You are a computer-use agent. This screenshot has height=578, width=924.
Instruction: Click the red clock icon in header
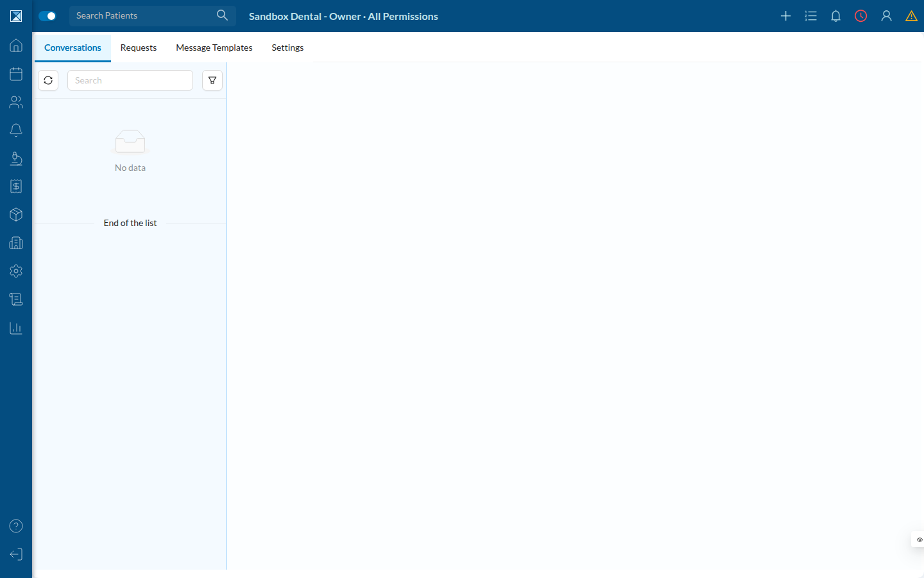(861, 16)
